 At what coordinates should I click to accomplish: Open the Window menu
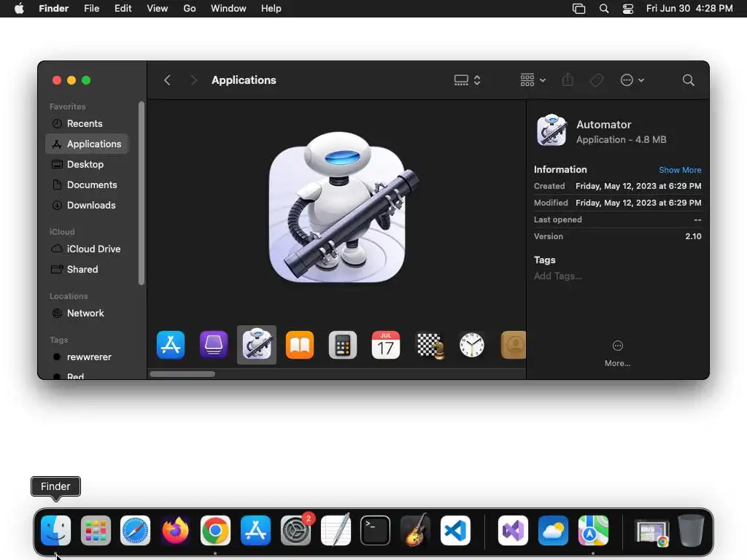(x=228, y=9)
